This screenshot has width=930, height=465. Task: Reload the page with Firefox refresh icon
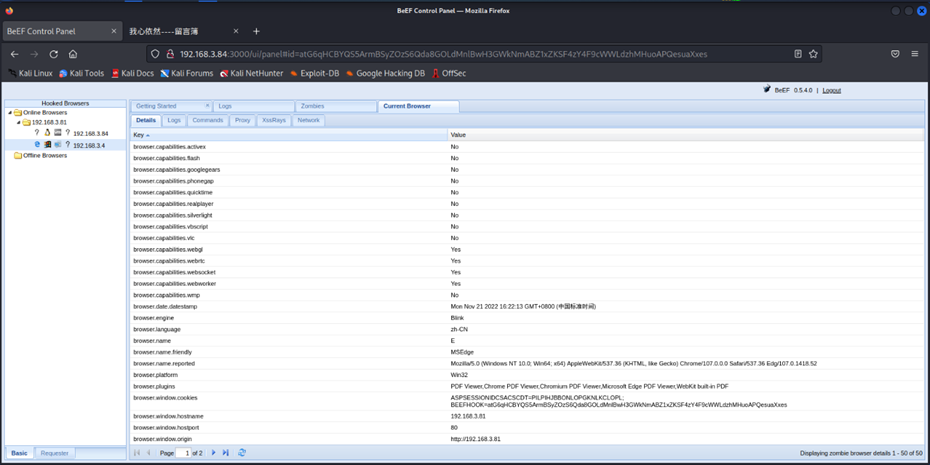(x=53, y=54)
